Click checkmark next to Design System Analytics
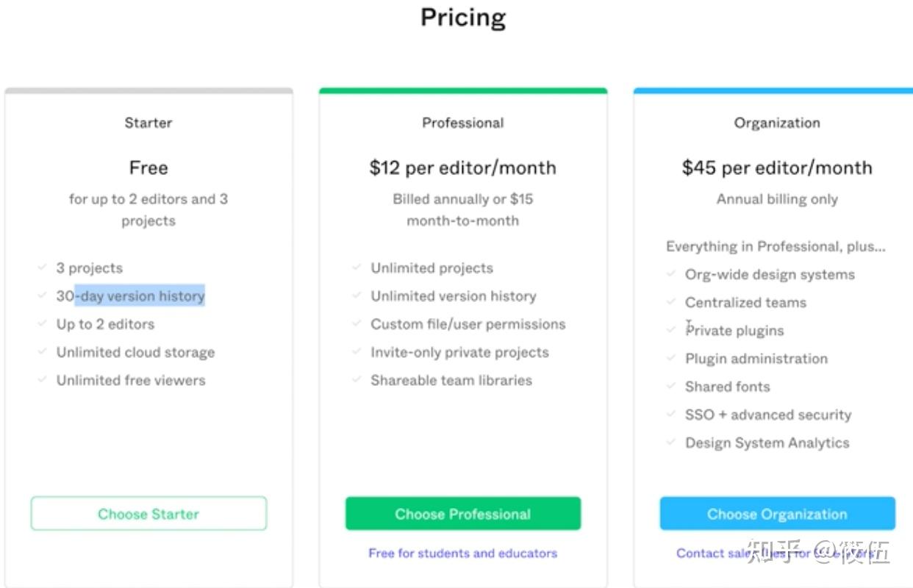913x588 pixels. tap(670, 442)
